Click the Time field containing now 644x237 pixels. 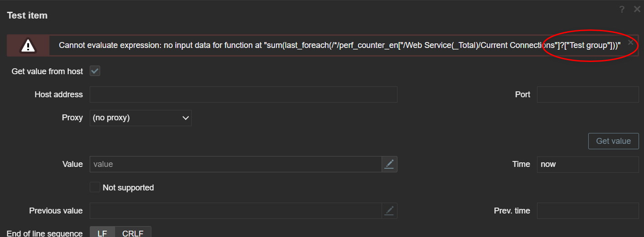tap(587, 164)
